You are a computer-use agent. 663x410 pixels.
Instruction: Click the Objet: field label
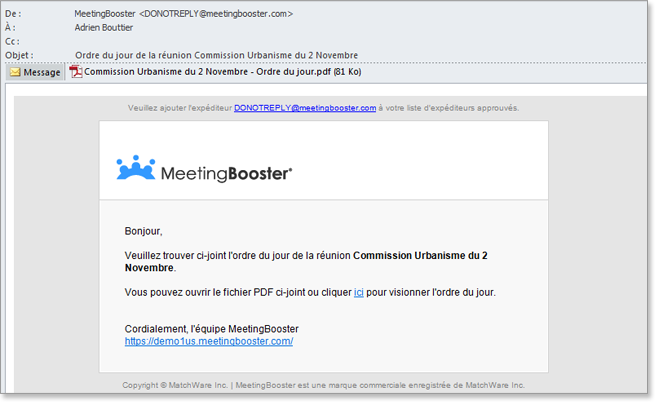[x=19, y=55]
